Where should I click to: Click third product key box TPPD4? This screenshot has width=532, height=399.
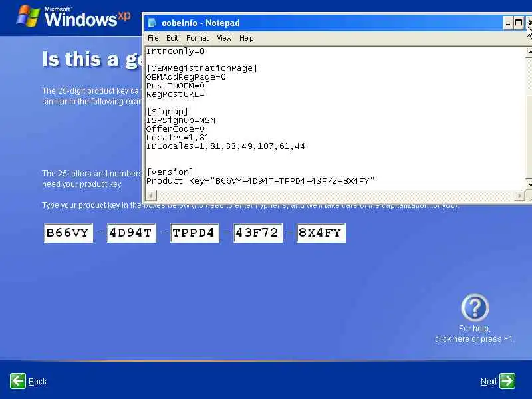(195, 233)
